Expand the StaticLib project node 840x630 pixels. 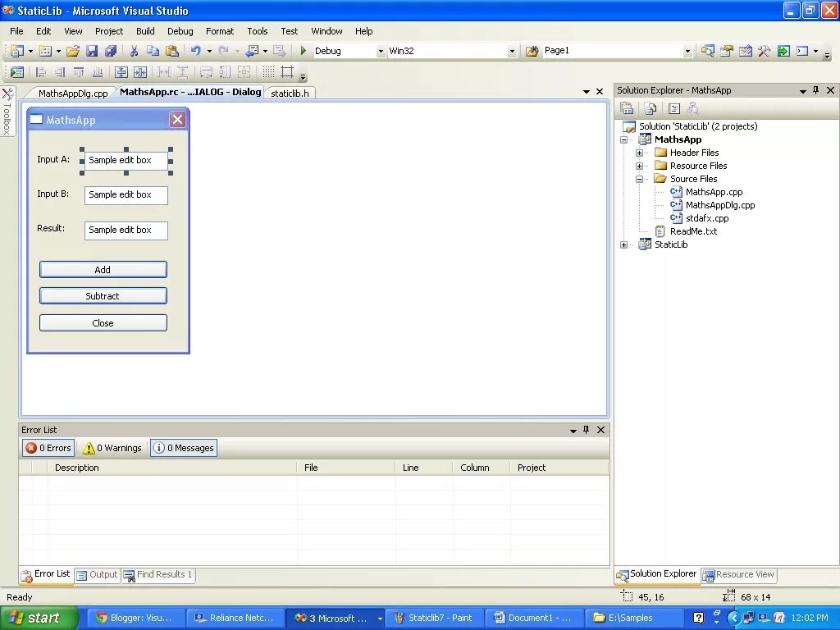pyautogui.click(x=624, y=244)
